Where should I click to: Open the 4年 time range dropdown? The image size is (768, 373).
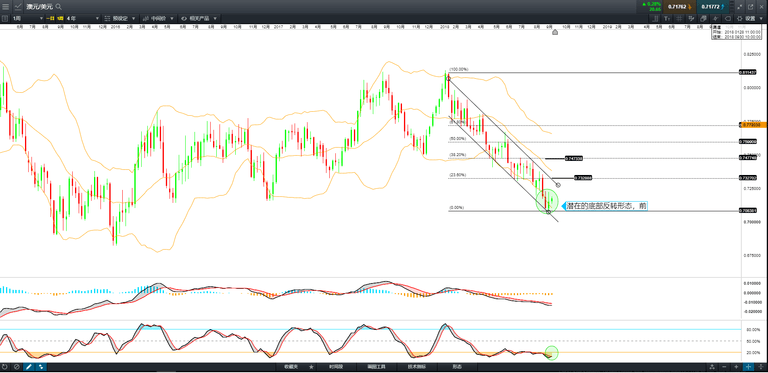point(82,18)
